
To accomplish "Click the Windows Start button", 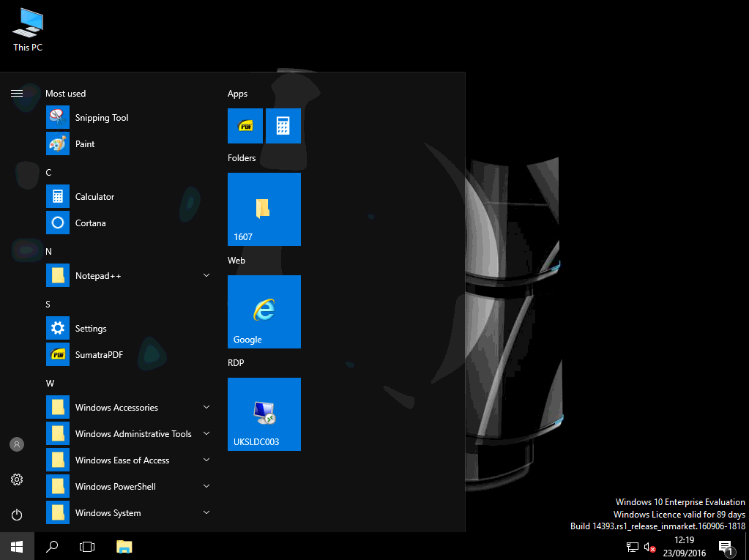I will pos(17,547).
